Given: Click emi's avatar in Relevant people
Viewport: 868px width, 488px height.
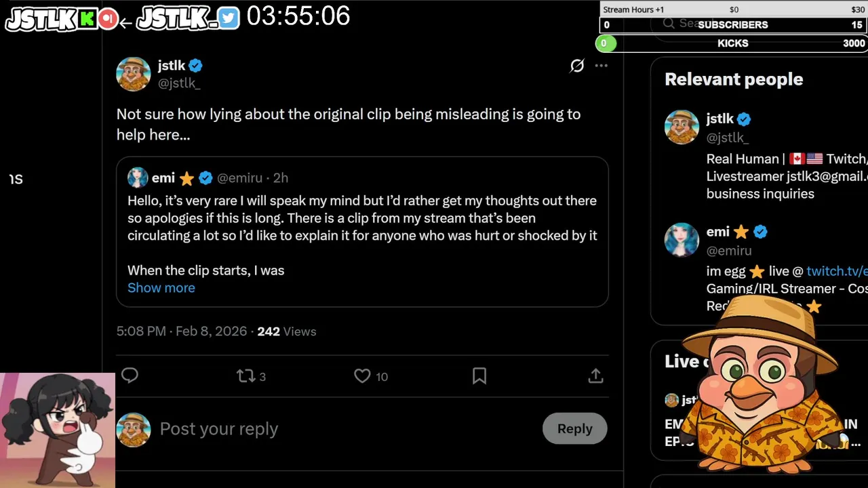Looking at the screenshot, I should click(x=682, y=240).
